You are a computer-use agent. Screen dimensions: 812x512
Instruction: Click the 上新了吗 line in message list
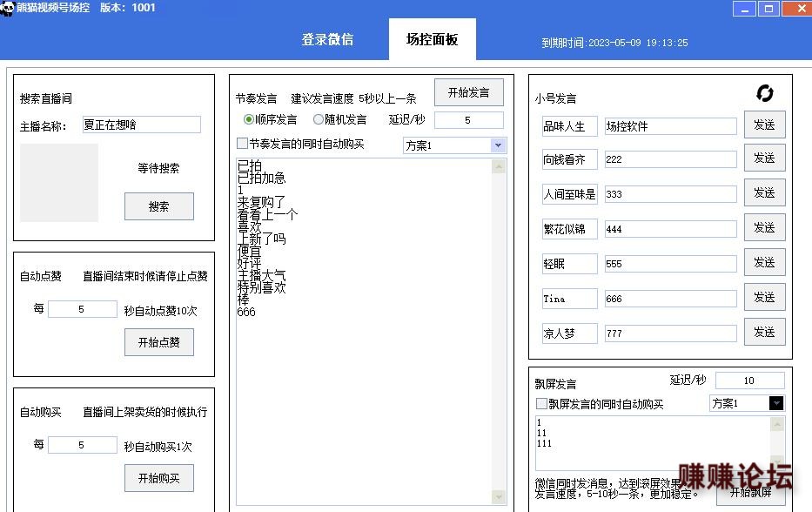point(261,239)
